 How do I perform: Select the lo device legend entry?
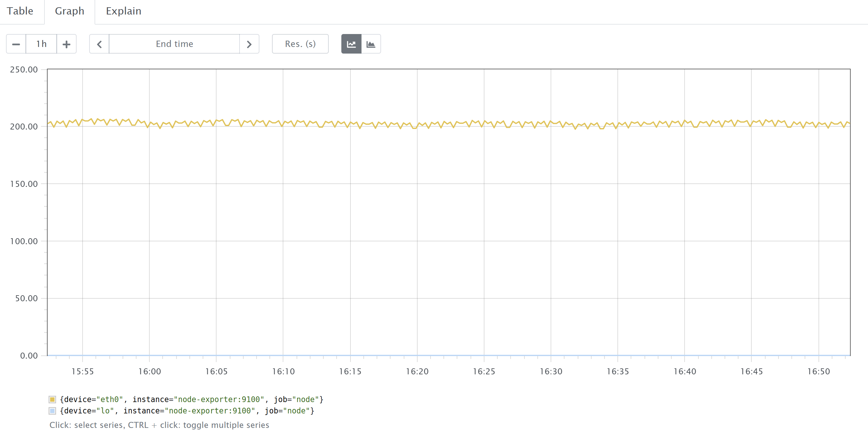(x=187, y=411)
